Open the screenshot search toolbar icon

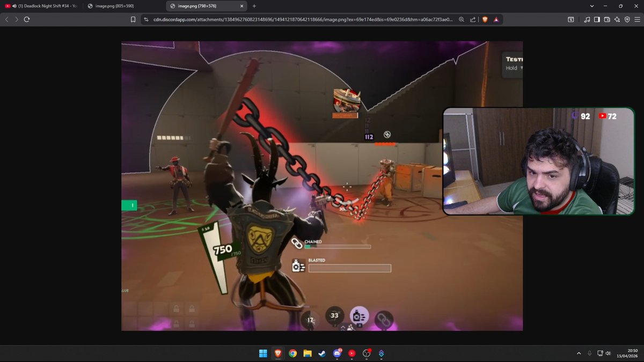pos(571,19)
